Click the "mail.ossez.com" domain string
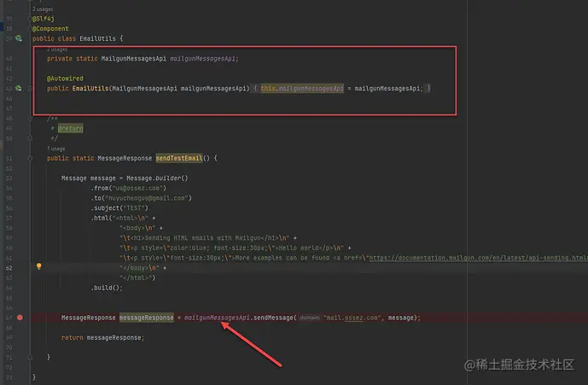Viewport: 588px width, 385px height. pyautogui.click(x=352, y=318)
